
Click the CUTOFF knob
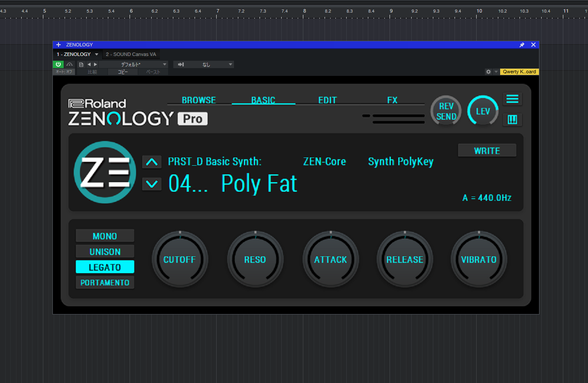pyautogui.click(x=179, y=259)
